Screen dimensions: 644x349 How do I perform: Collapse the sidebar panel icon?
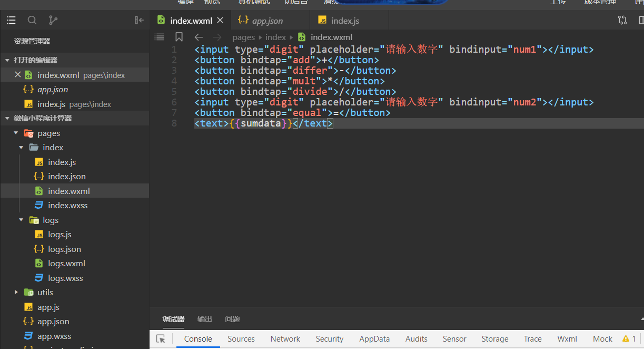(139, 21)
